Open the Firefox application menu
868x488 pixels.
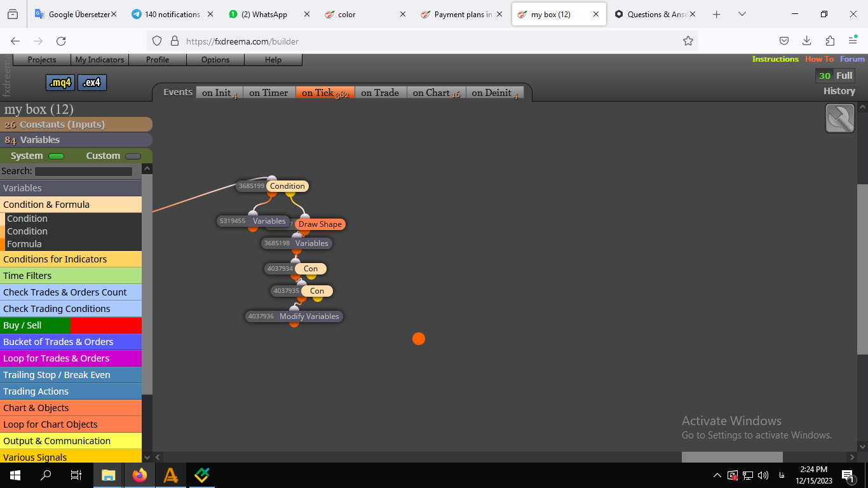(x=853, y=41)
